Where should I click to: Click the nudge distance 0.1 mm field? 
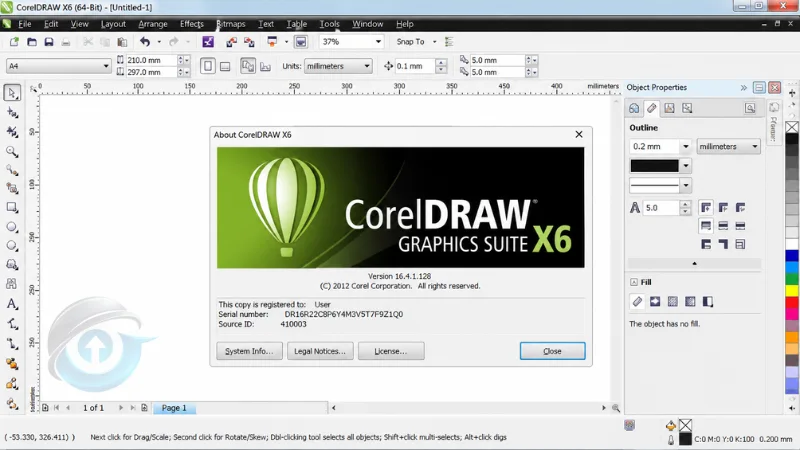[415, 66]
